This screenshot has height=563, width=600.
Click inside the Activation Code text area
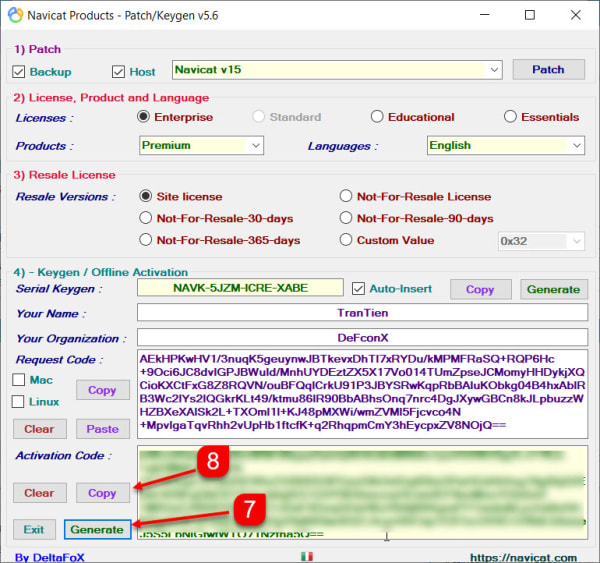362,492
